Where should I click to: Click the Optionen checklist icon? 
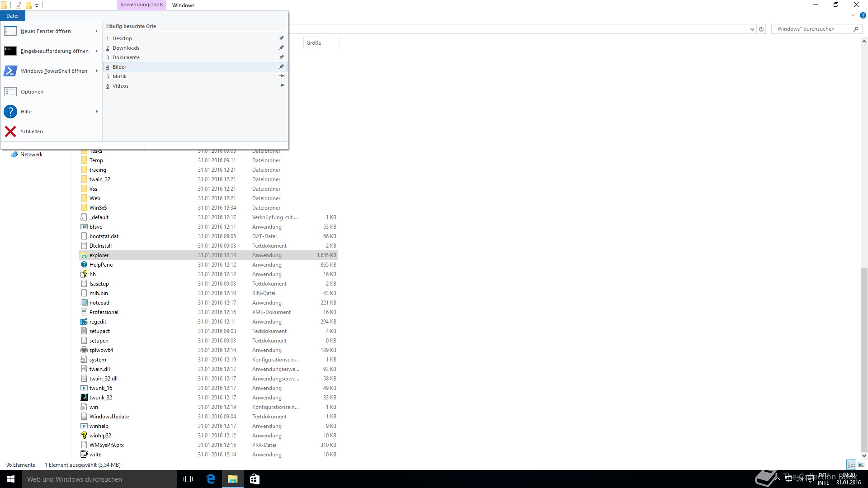click(10, 92)
